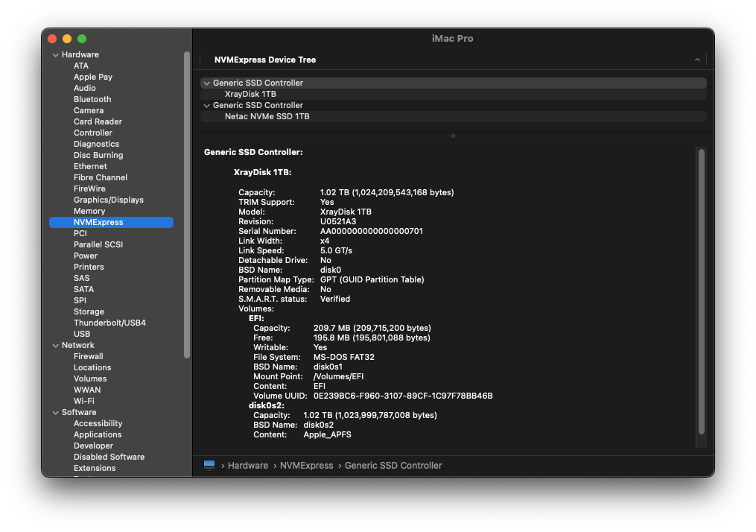Click the Mount Point /Volumes/EFI text
This screenshot has height=532, width=756.
coord(338,377)
